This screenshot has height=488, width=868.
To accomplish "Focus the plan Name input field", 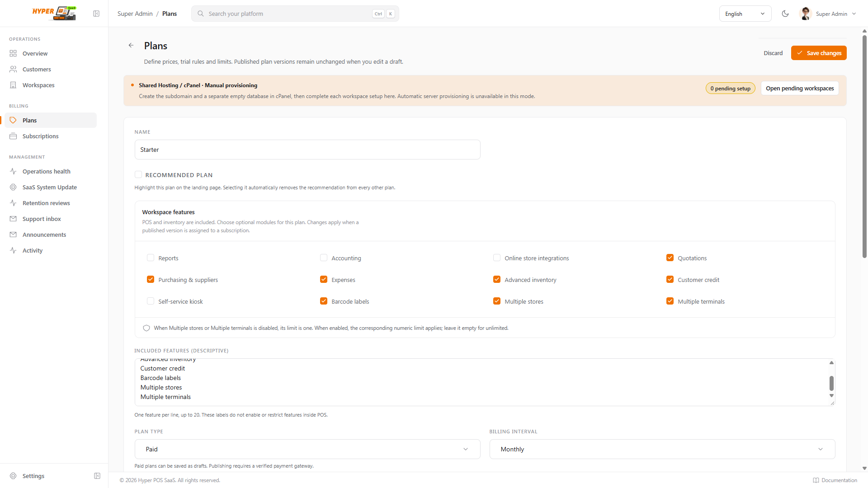I will tap(307, 150).
